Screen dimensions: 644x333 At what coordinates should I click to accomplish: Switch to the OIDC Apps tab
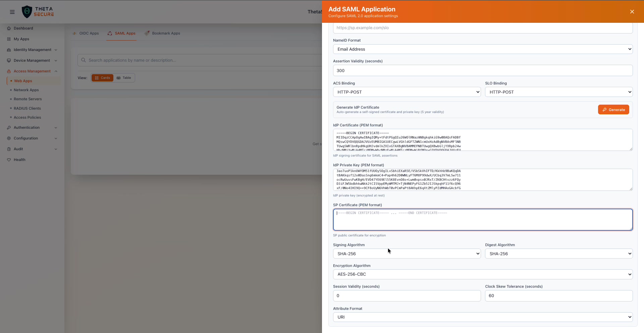click(86, 33)
